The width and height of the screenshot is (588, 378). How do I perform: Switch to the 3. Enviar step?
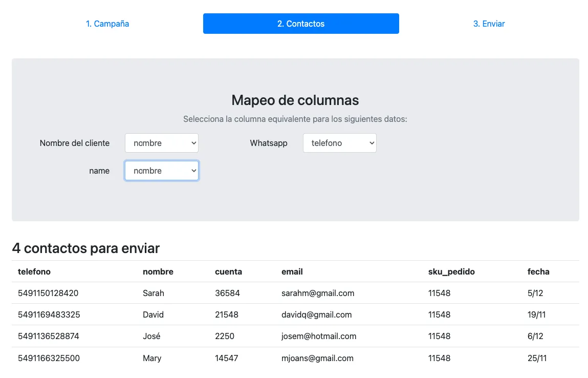489,24
